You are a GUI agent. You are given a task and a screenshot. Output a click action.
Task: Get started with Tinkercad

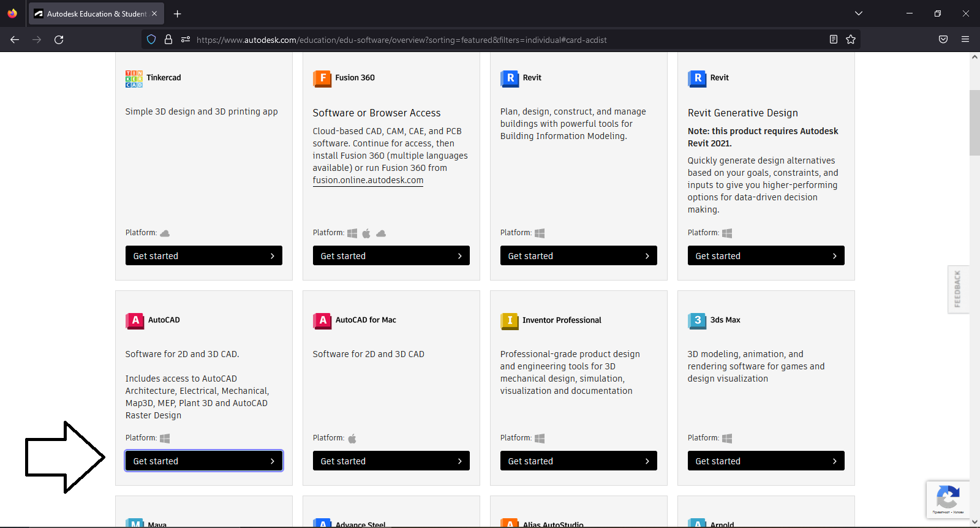pos(204,255)
